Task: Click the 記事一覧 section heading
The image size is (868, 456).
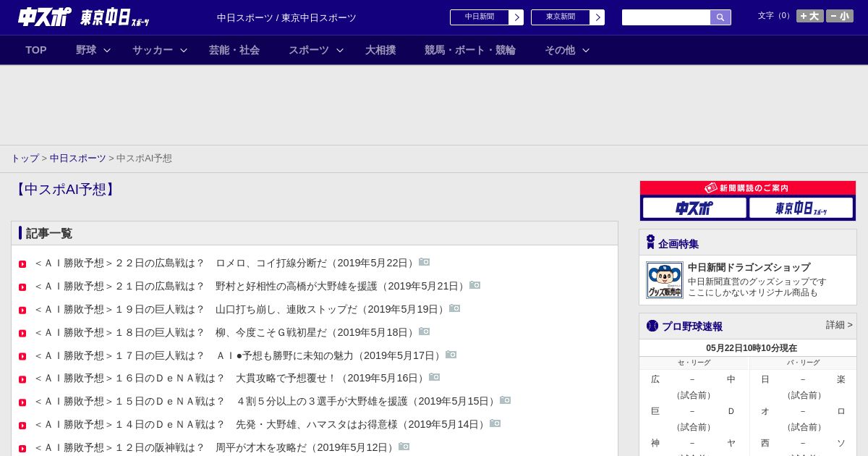Action: click(49, 233)
